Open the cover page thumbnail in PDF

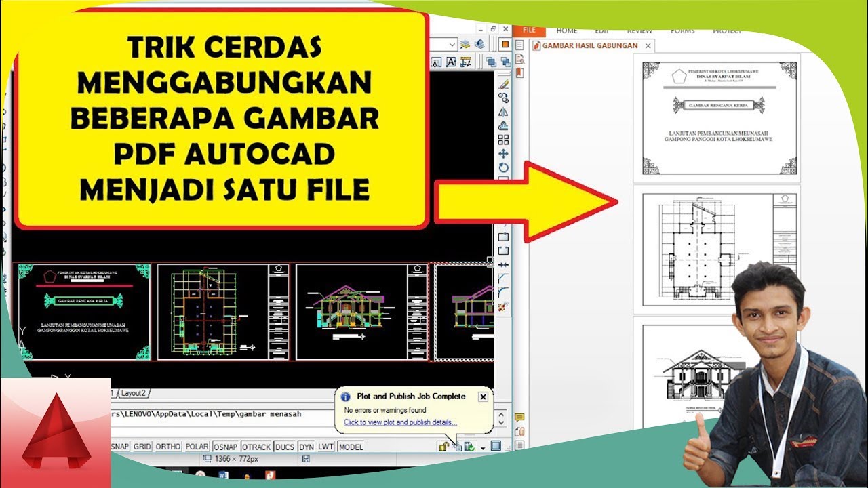click(717, 118)
